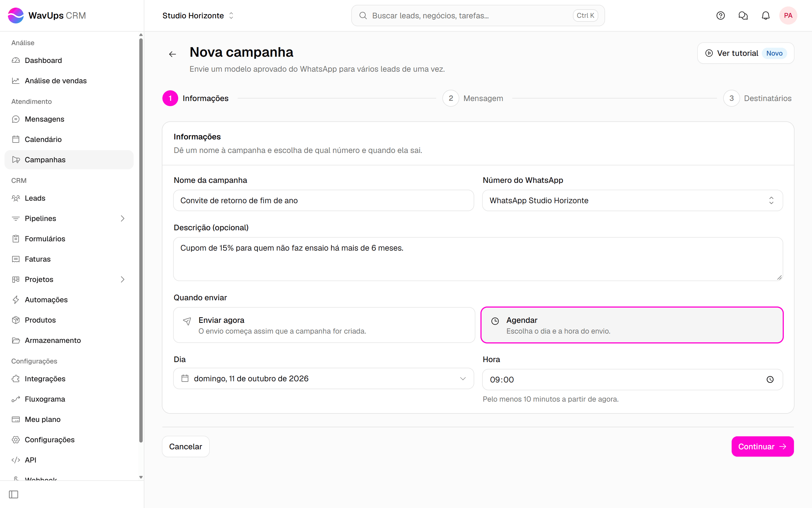Viewport: 812px width, 508px height.
Task: Click the Nome da campanha field
Action: 323,200
